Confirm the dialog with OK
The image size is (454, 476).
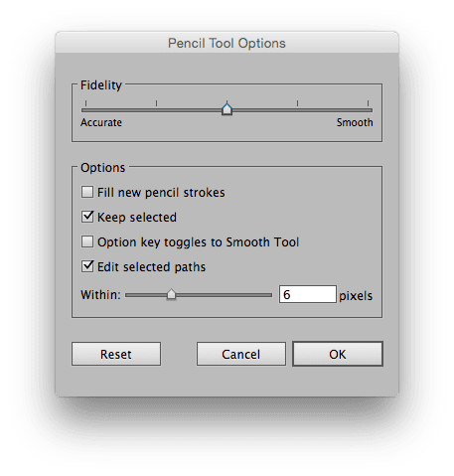338,354
